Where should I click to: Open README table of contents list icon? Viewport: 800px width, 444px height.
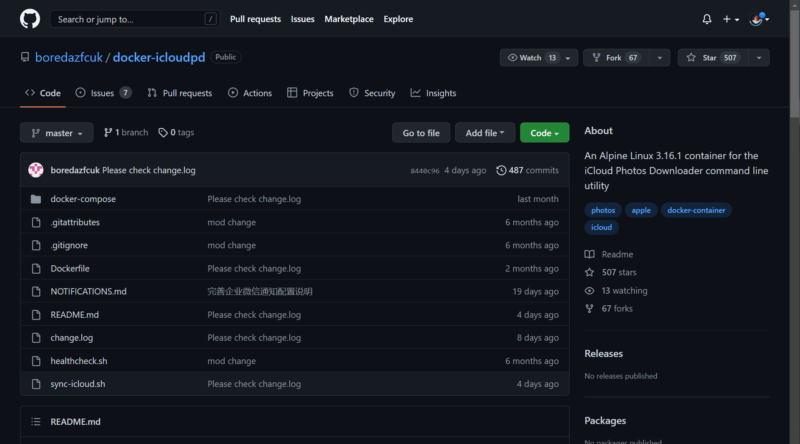pyautogui.click(x=36, y=422)
